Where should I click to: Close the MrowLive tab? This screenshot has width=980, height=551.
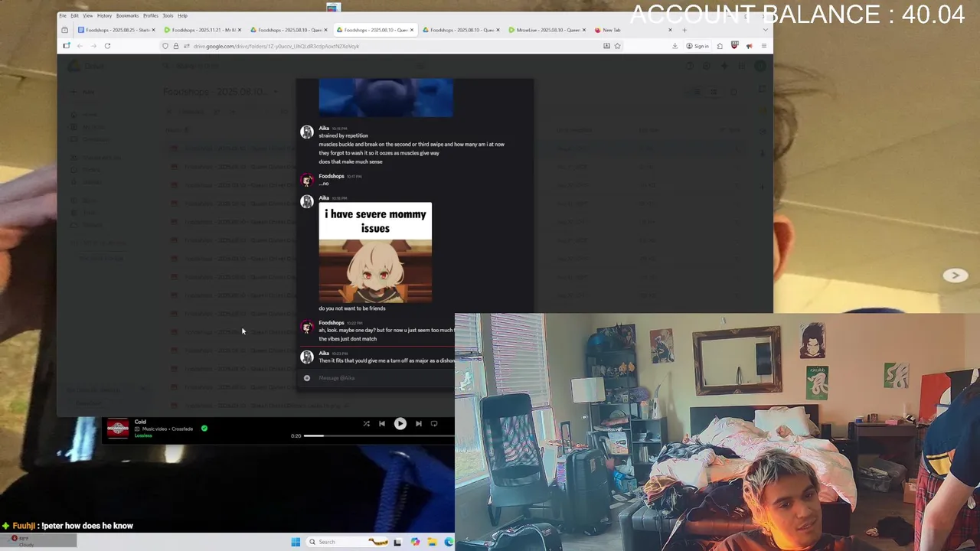pyautogui.click(x=584, y=30)
